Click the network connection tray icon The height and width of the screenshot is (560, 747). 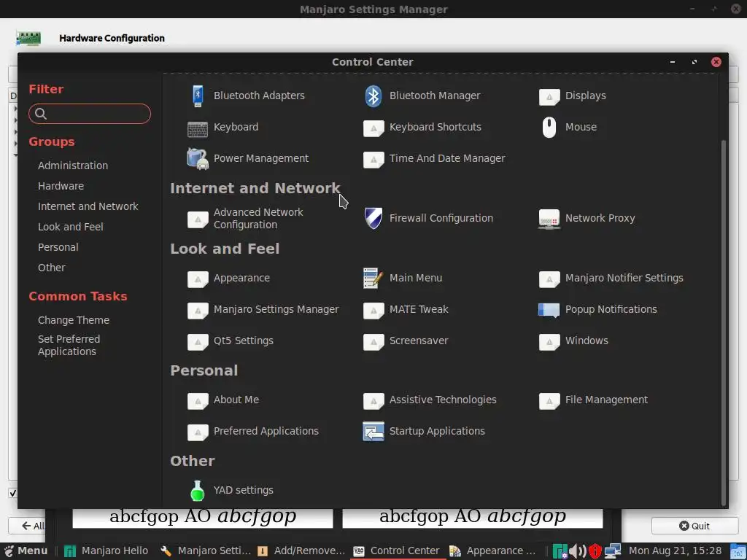pos(613,551)
